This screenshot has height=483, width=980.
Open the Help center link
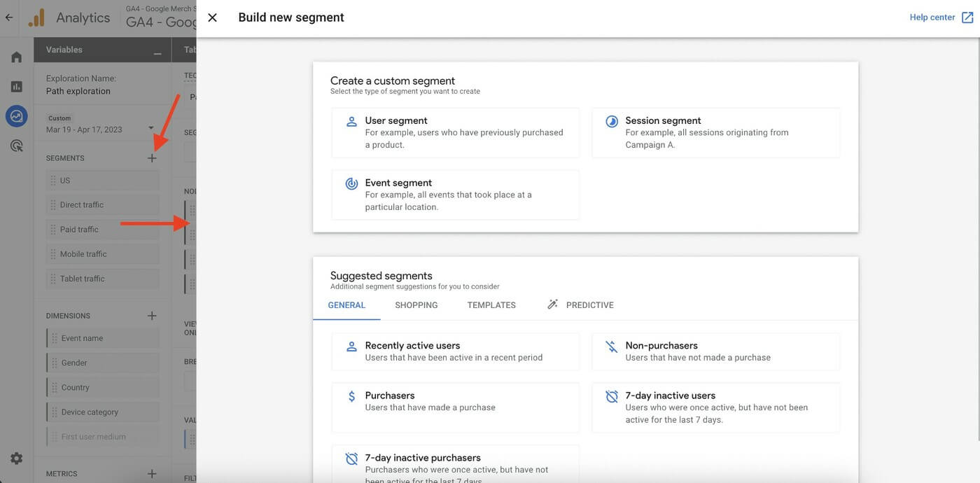(933, 16)
